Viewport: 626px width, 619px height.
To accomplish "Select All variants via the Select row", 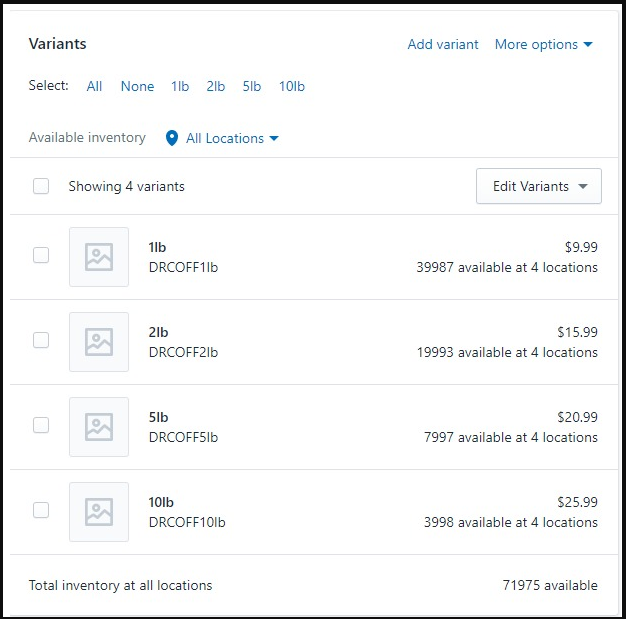I will [94, 86].
